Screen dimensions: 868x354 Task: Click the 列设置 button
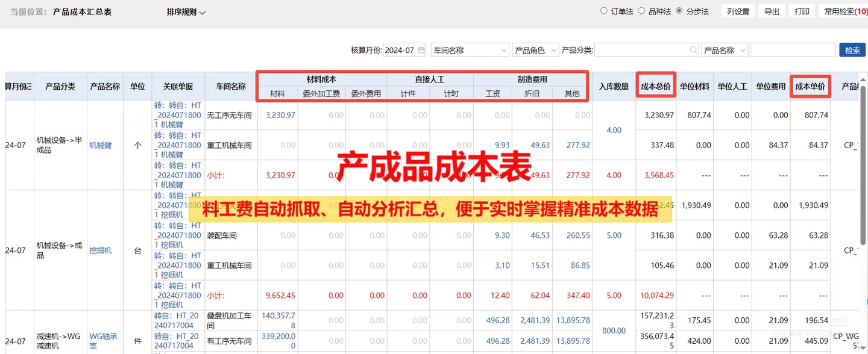(x=738, y=11)
